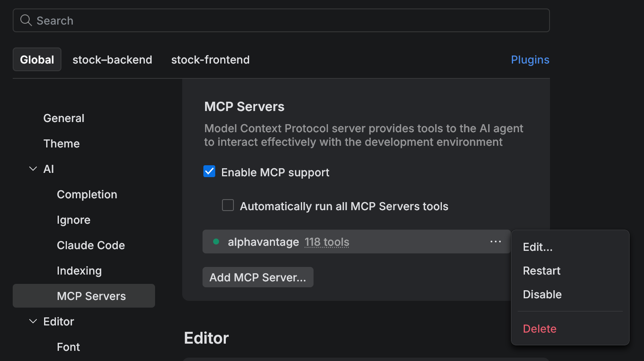Open the ellipsis options menu for alphavantage
This screenshot has height=361, width=644.
[x=495, y=242]
